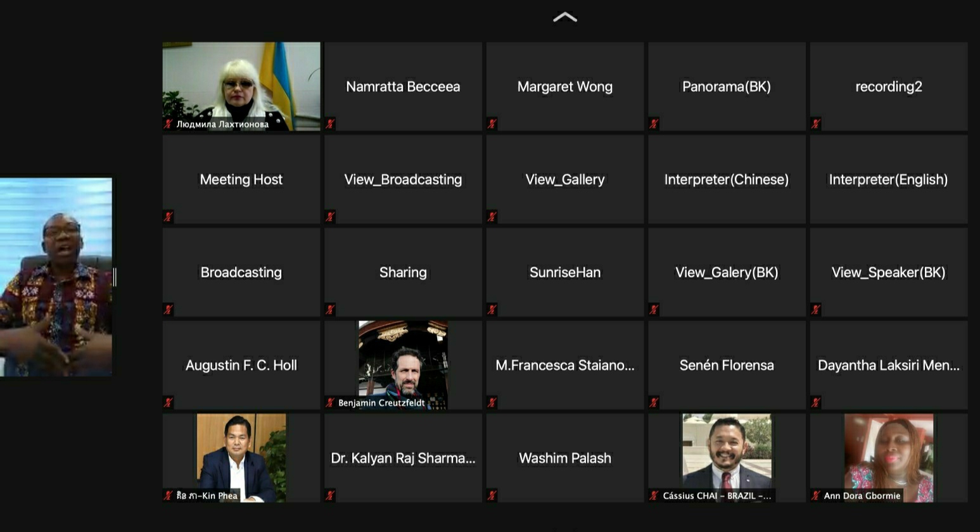The height and width of the screenshot is (532, 980).
Task: Click the active speaker video on the left
Action: 56,277
